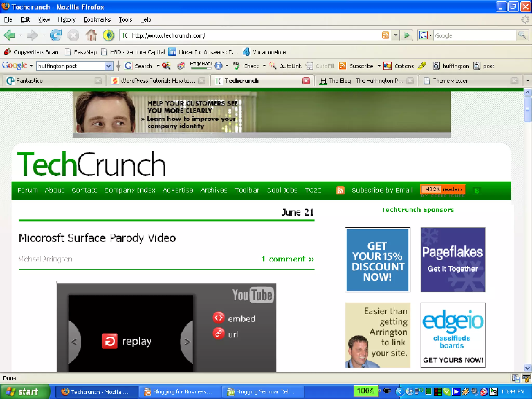532x399 pixels.
Task: Click the back arrow navigation button
Action: [x=10, y=35]
